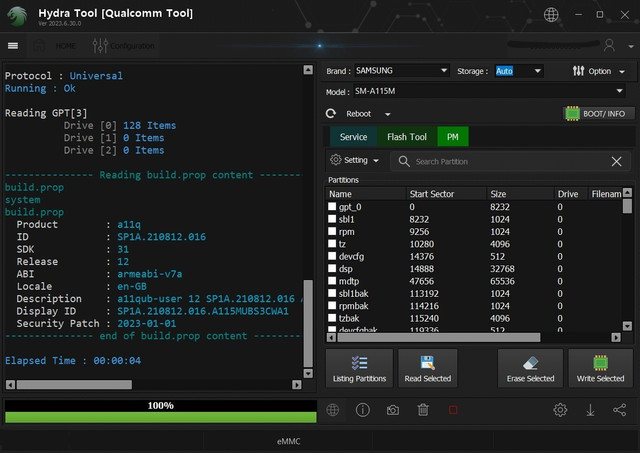Check the dsp partition checkbox
The image size is (640, 453).
point(332,269)
